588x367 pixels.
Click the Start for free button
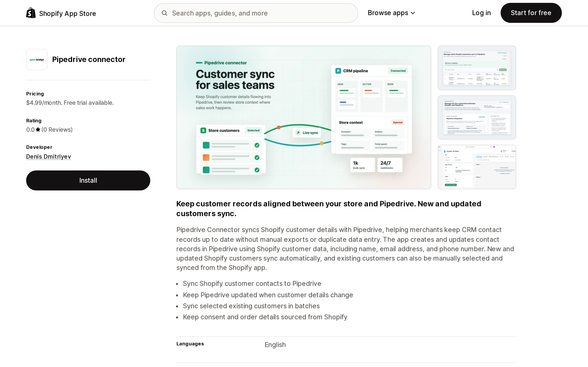(x=531, y=13)
